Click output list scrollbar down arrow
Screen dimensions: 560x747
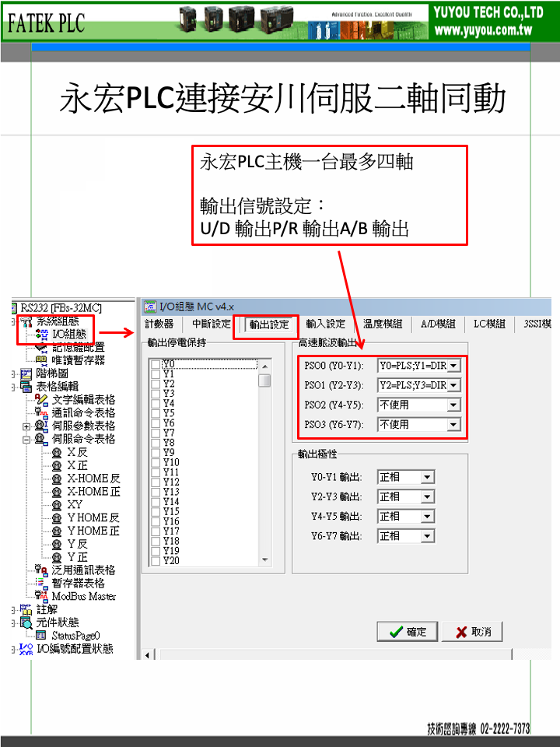coord(264,559)
